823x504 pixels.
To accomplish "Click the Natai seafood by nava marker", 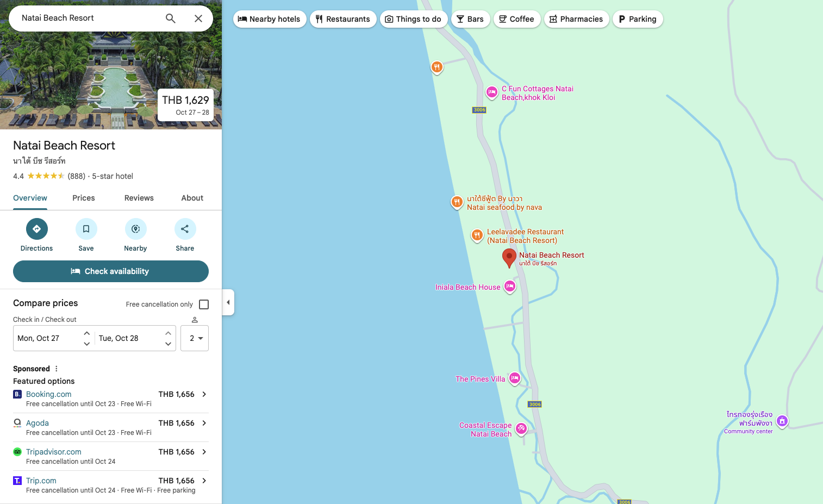I will pyautogui.click(x=457, y=202).
